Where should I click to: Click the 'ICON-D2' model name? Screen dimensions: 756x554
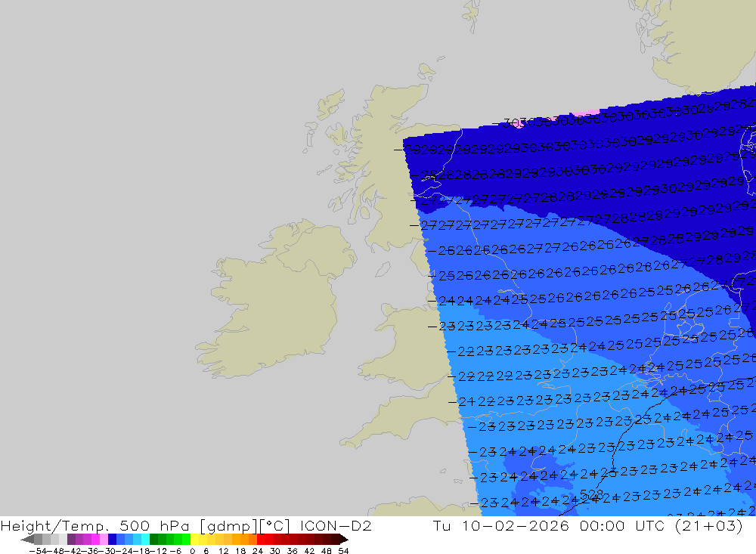click(x=336, y=525)
